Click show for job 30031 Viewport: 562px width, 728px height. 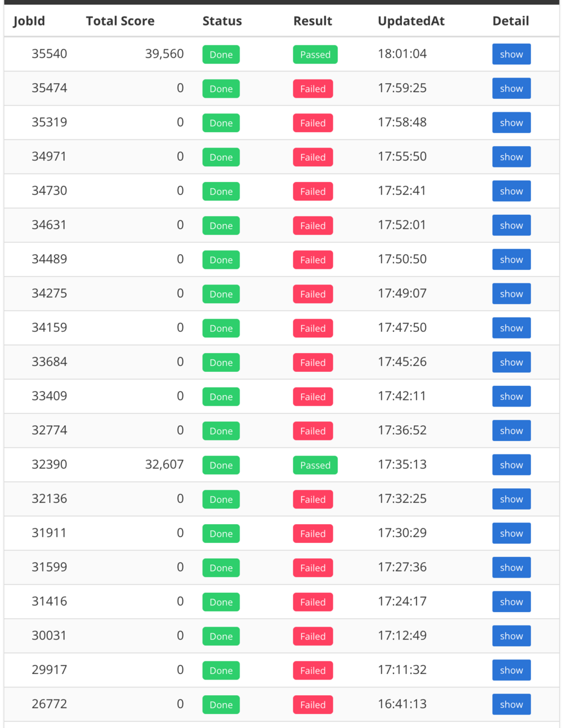tap(512, 636)
